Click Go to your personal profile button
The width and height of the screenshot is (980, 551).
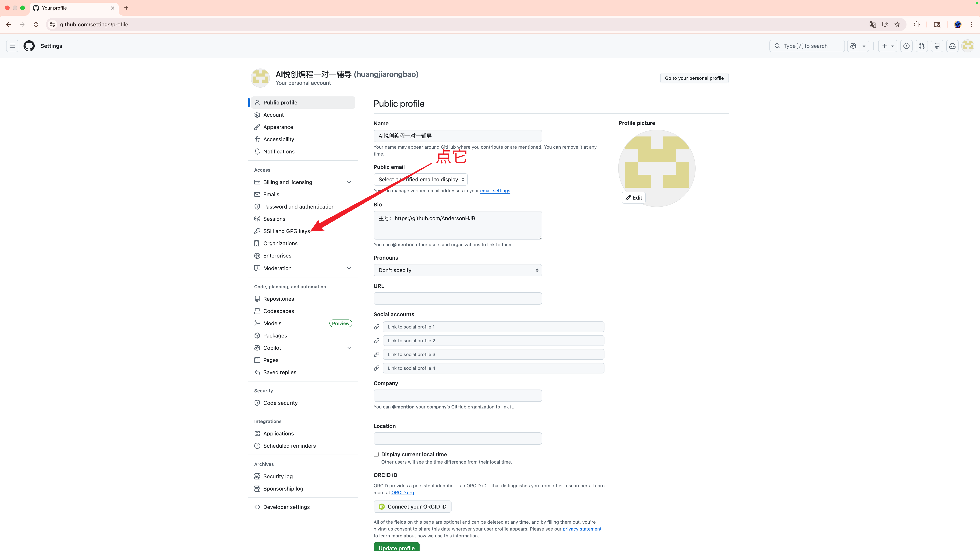pos(694,78)
